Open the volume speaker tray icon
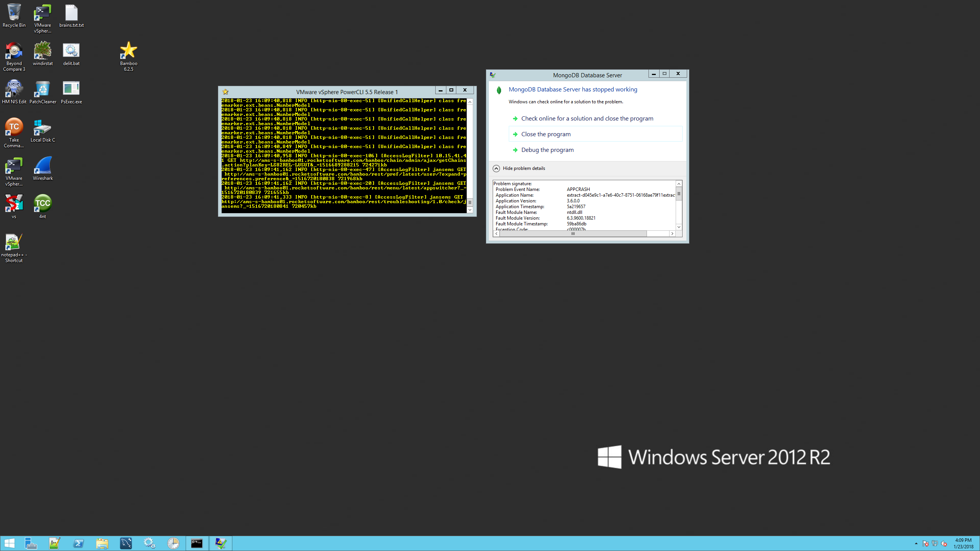Viewport: 980px width, 551px height. pyautogui.click(x=944, y=543)
